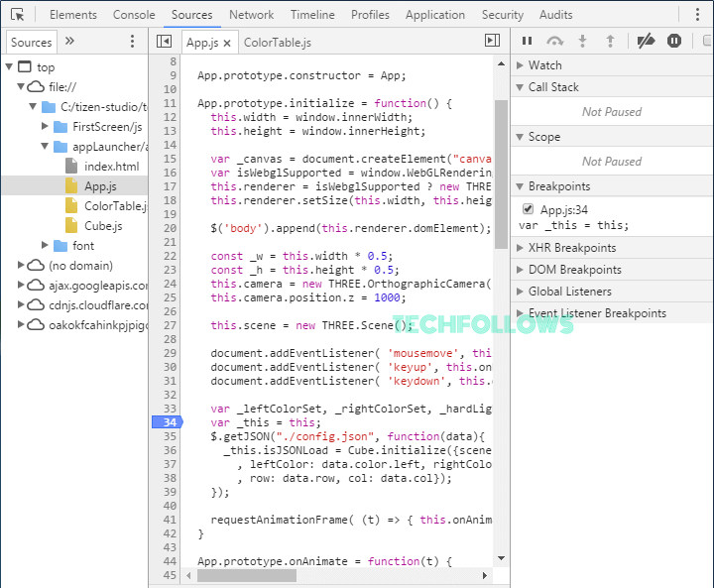This screenshot has height=588, width=714.
Task: Collapse the Call Stack section
Action: coord(612,87)
